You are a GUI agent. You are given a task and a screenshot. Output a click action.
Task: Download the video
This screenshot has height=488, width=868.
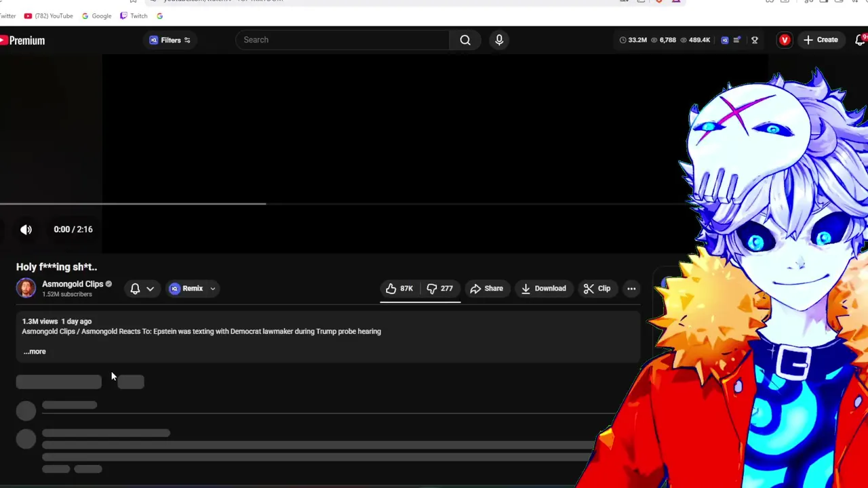543,289
